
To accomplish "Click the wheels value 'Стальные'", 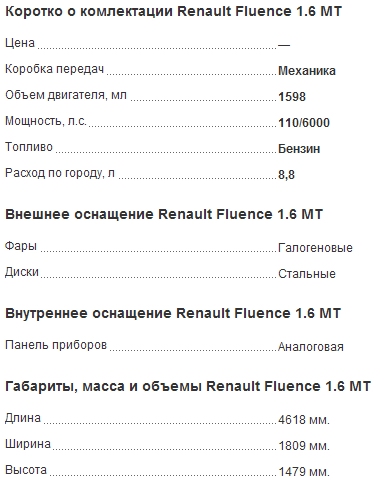I will (x=307, y=274).
